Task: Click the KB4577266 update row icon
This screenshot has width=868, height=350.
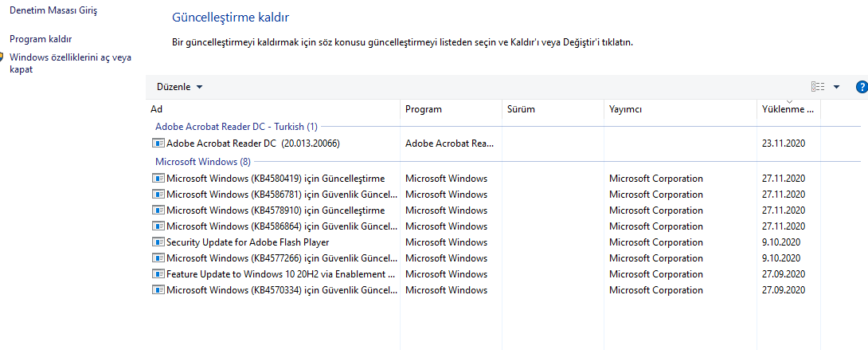Action: coord(158,258)
